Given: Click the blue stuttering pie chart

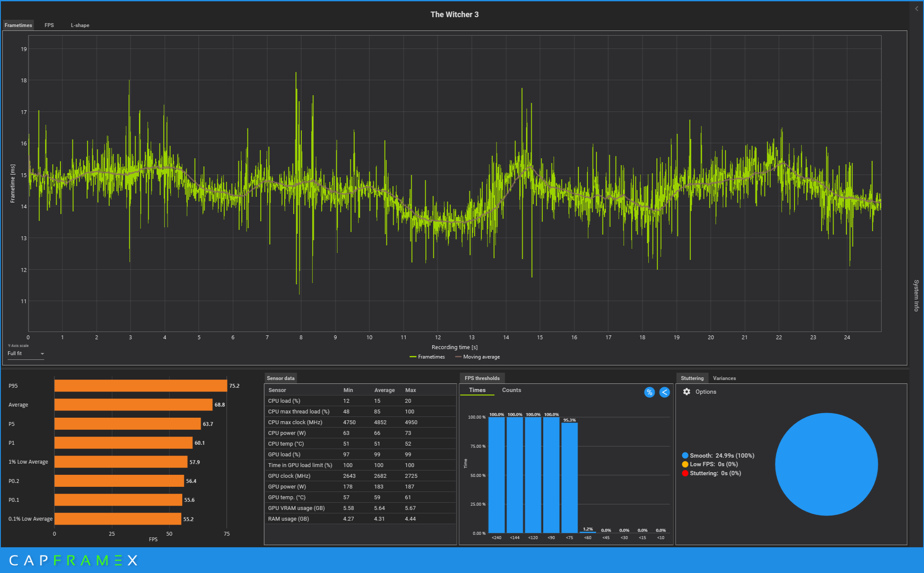Looking at the screenshot, I should [x=826, y=464].
